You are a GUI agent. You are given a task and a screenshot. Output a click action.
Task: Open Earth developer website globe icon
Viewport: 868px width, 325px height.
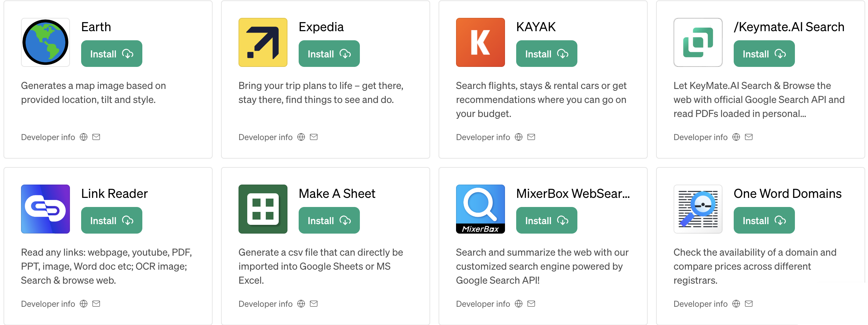84,137
